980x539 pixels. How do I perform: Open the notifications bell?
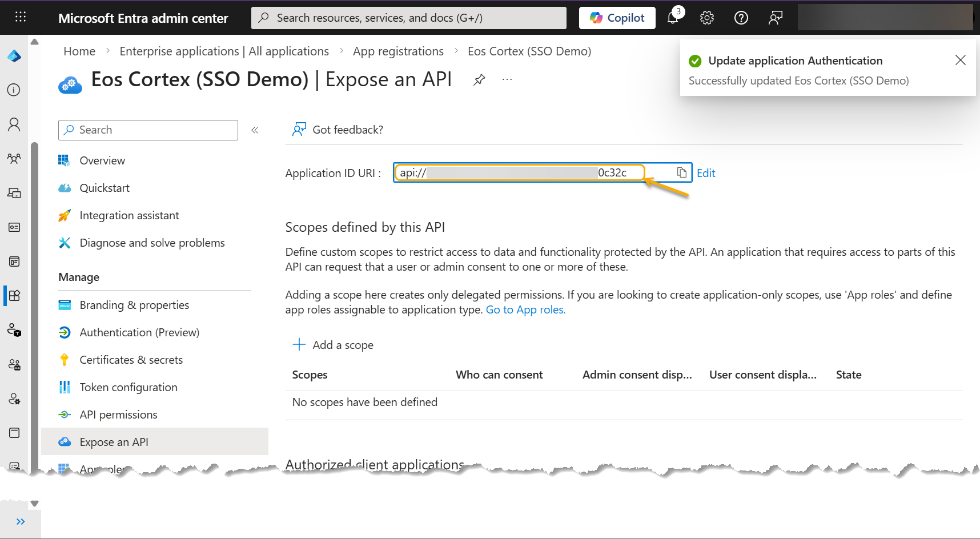tap(673, 18)
